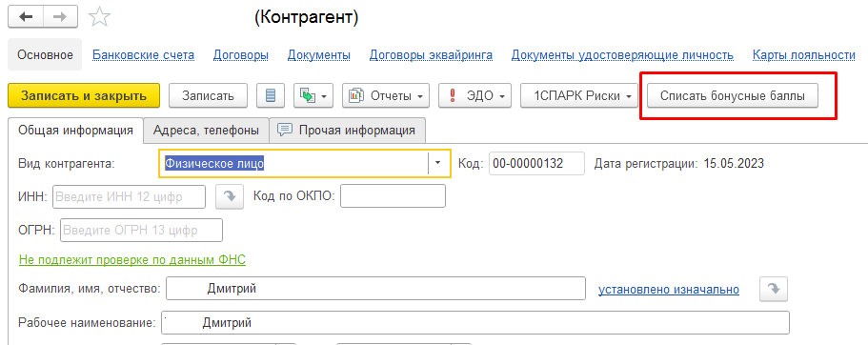Click the ИНН input field
This screenshot has width=868, height=345.
(129, 196)
